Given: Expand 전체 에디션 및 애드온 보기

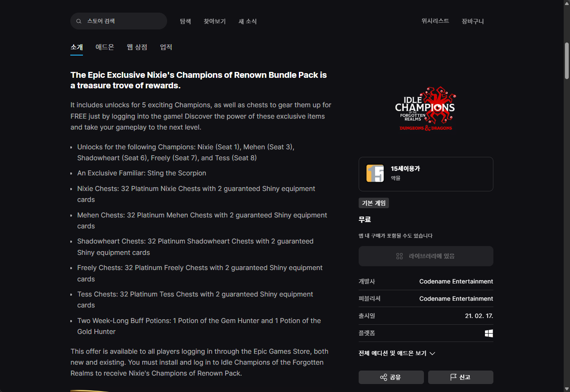Looking at the screenshot, I should click(x=397, y=353).
